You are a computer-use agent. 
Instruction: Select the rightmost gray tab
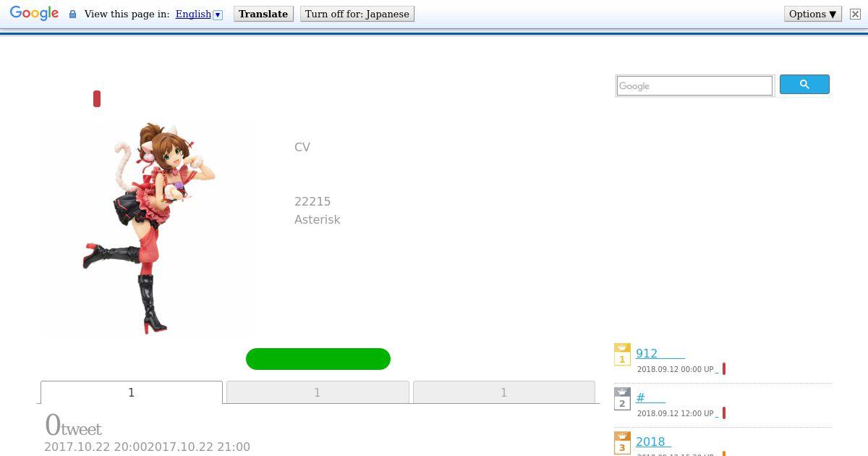coord(504,392)
